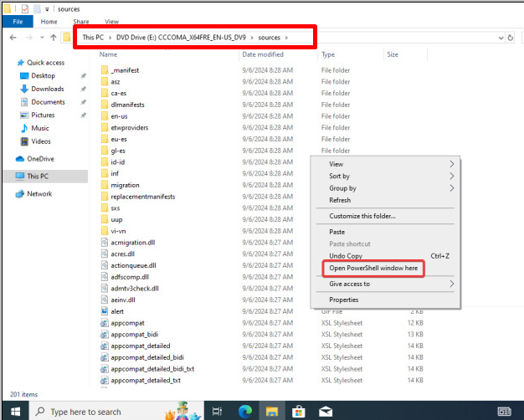Image resolution: width=524 pixels, height=420 pixels.
Task: Refresh the folder with address bar button
Action: click(511, 38)
